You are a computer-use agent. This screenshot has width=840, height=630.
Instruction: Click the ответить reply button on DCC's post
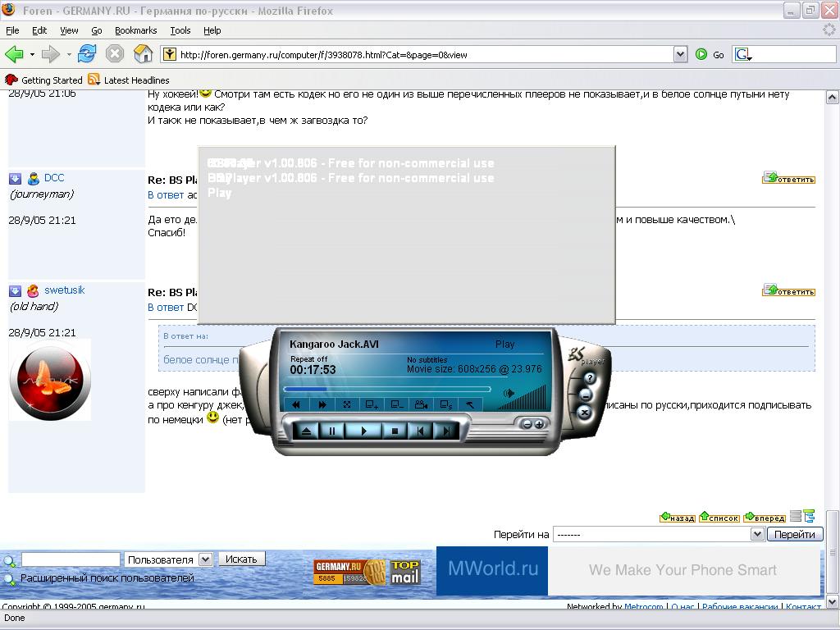(x=788, y=178)
